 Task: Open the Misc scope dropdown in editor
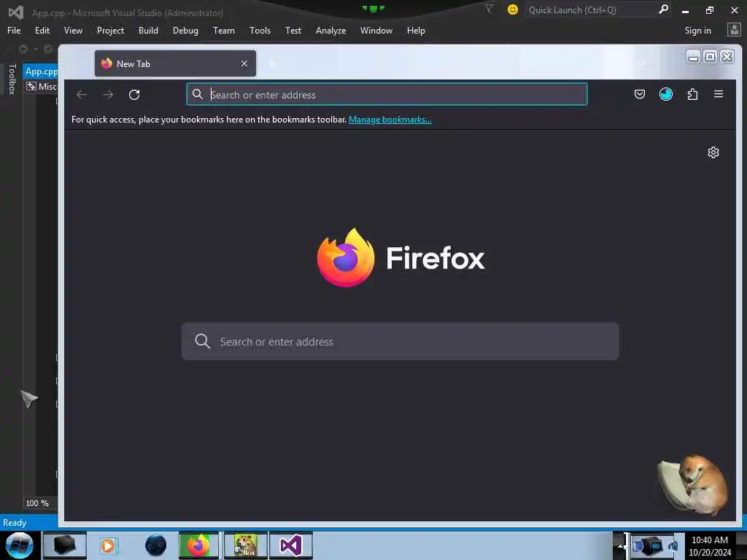tap(42, 86)
